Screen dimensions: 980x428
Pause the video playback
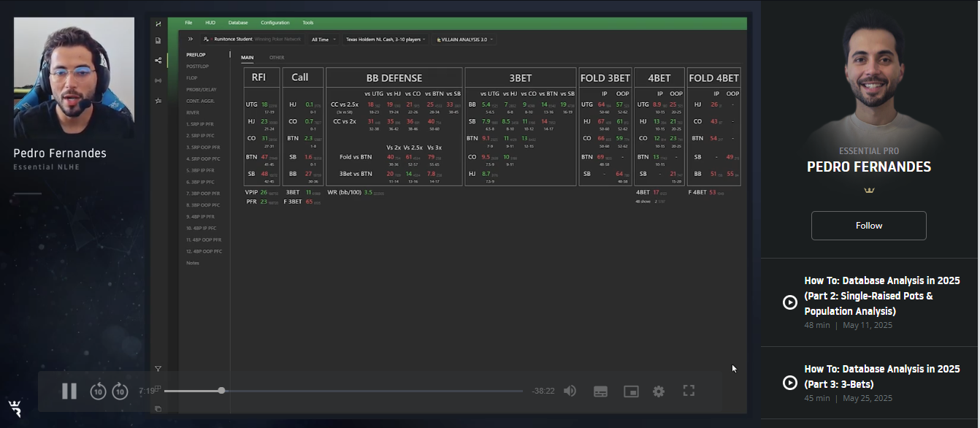point(69,391)
